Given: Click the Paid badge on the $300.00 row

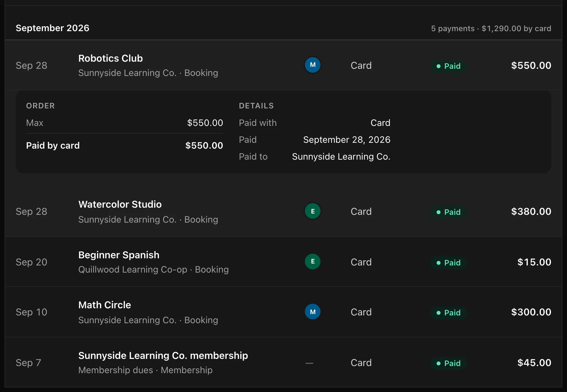Looking at the screenshot, I should pyautogui.click(x=449, y=312).
